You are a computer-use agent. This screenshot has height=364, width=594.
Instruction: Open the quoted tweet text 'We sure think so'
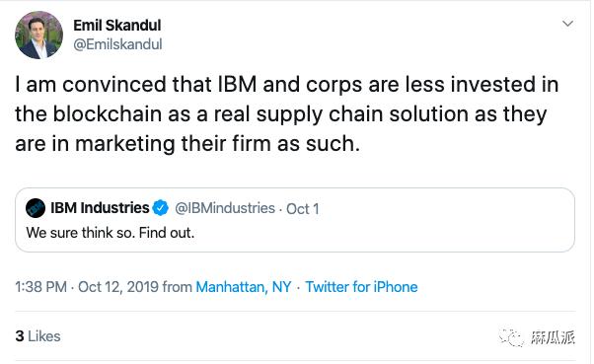tap(111, 233)
